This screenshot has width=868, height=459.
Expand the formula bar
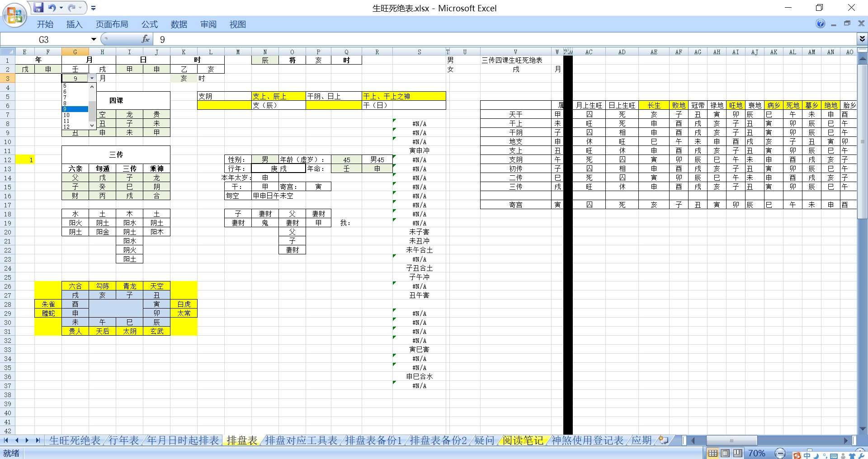tap(862, 39)
